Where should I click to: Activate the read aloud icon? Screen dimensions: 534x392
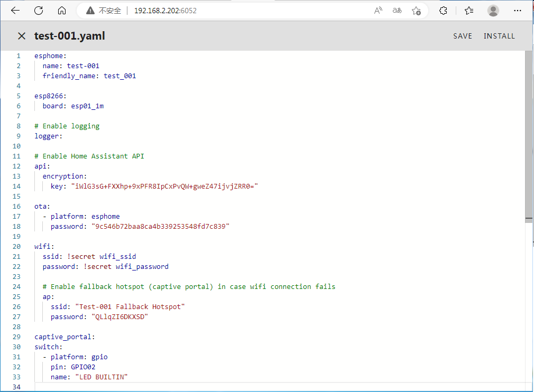pyautogui.click(x=378, y=11)
